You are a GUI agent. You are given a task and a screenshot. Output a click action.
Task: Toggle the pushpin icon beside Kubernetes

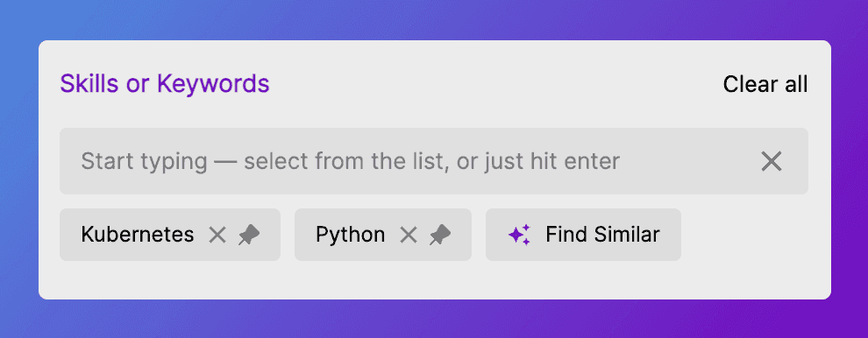[249, 235]
